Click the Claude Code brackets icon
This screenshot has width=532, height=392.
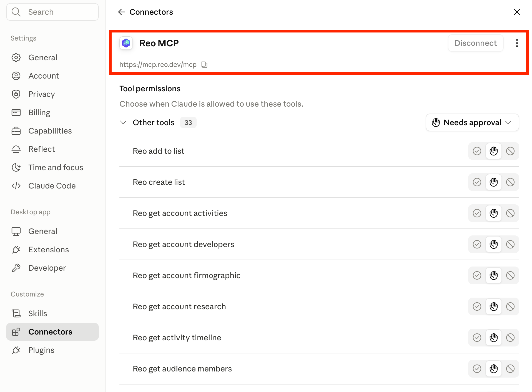coord(16,186)
